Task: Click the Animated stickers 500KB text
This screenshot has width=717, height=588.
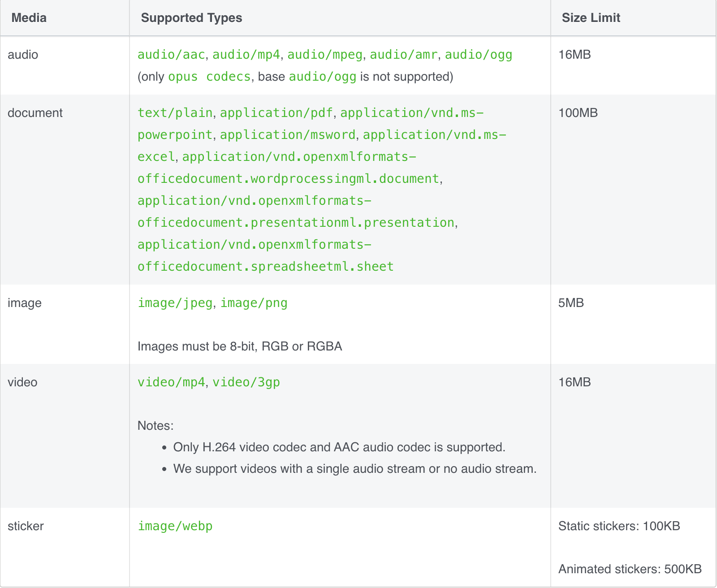Action: (630, 569)
